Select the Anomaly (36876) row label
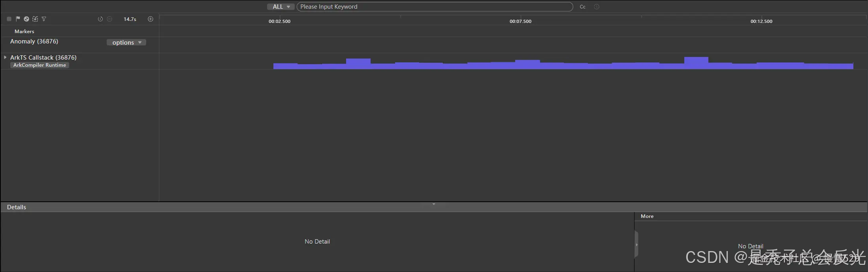The height and width of the screenshot is (272, 868). pos(34,41)
